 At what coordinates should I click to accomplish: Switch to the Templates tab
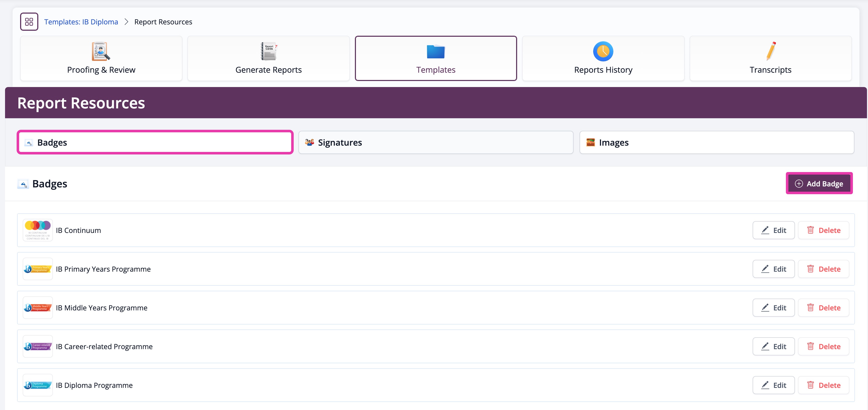pos(435,58)
